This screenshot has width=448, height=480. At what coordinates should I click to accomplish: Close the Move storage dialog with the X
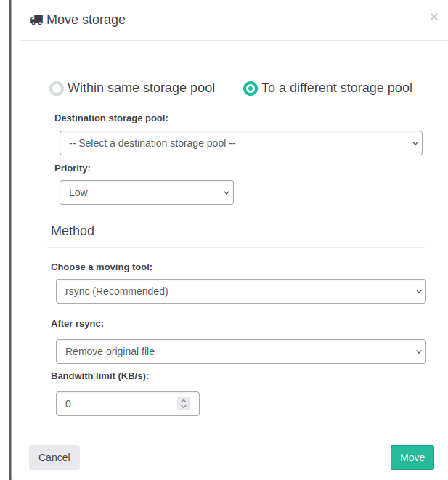coord(433,17)
